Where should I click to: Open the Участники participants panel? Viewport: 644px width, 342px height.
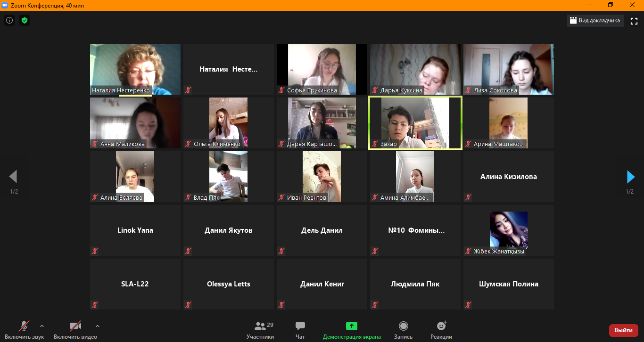pyautogui.click(x=260, y=330)
